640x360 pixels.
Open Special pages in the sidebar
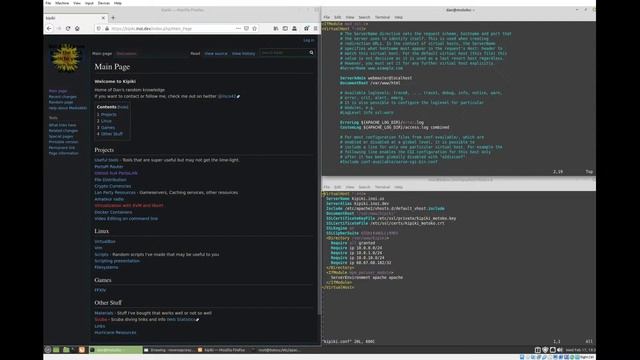61,136
